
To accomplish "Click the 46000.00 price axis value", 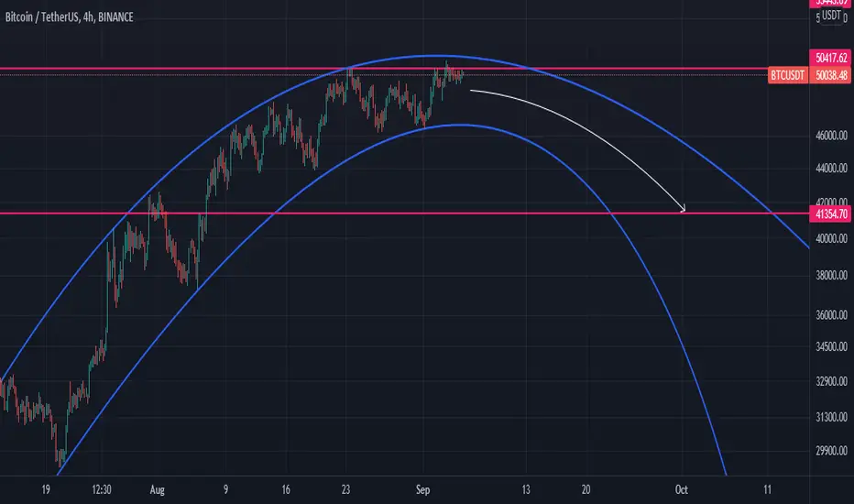I will point(831,136).
